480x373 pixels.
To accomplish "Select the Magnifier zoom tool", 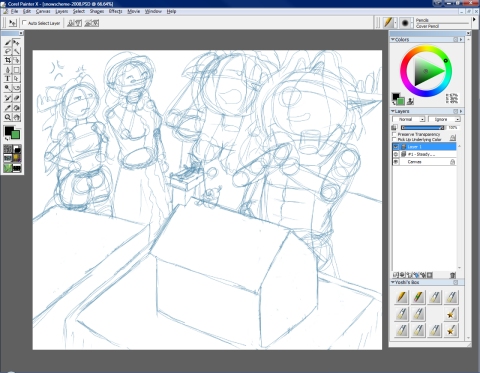I will tap(8, 117).
